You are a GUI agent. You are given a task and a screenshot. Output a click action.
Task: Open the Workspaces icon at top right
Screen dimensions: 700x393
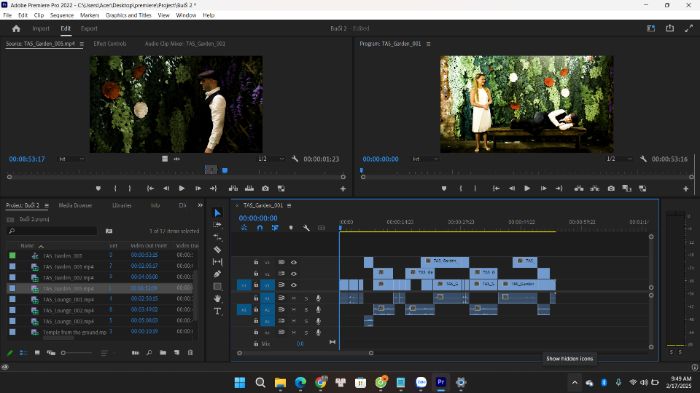click(651, 28)
